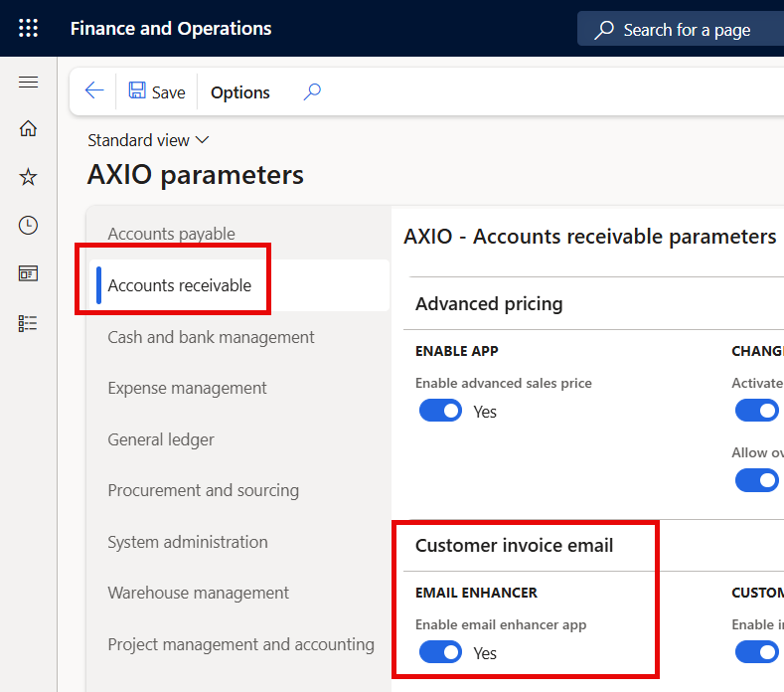The width and height of the screenshot is (784, 692).
Task: Open the app launcher waffle icon
Action: click(x=28, y=28)
